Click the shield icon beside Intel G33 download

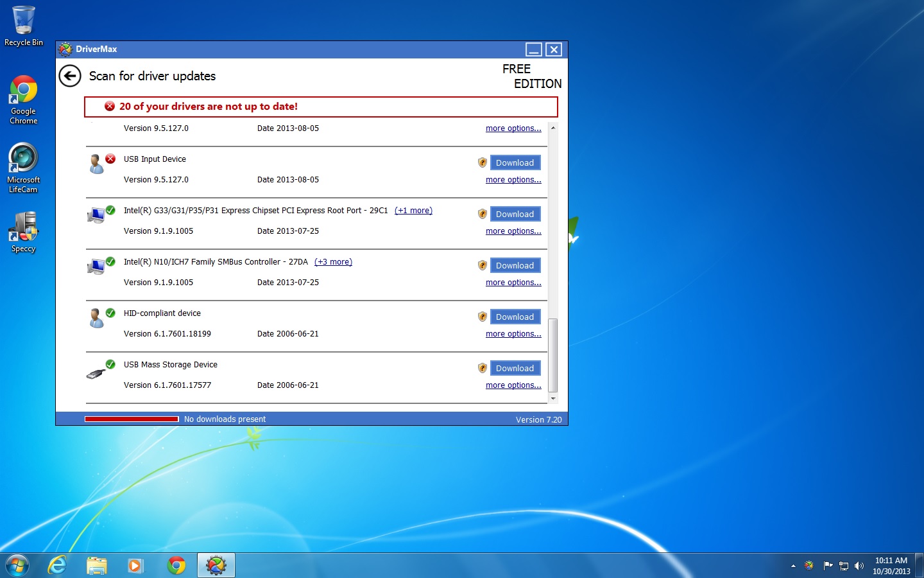(483, 214)
